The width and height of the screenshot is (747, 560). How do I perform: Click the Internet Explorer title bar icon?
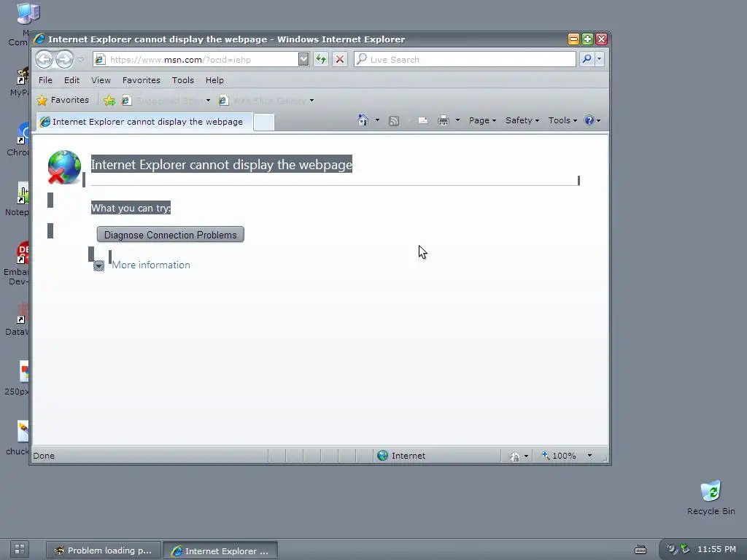39,39
